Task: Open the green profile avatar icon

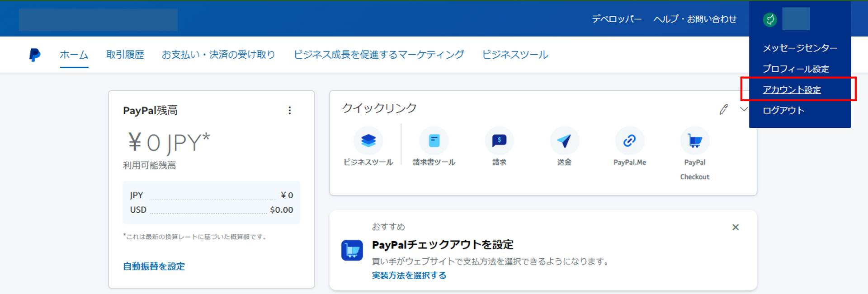Action: click(x=770, y=19)
